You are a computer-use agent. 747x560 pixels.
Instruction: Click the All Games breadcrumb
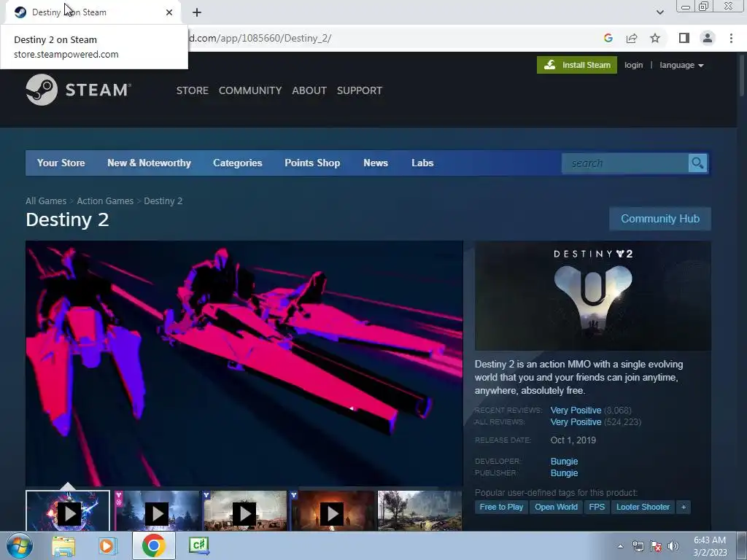(46, 201)
